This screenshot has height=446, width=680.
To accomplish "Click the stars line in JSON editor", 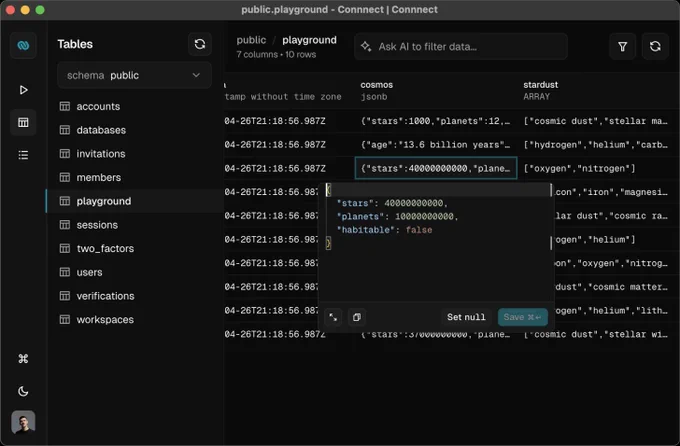I will [392, 203].
